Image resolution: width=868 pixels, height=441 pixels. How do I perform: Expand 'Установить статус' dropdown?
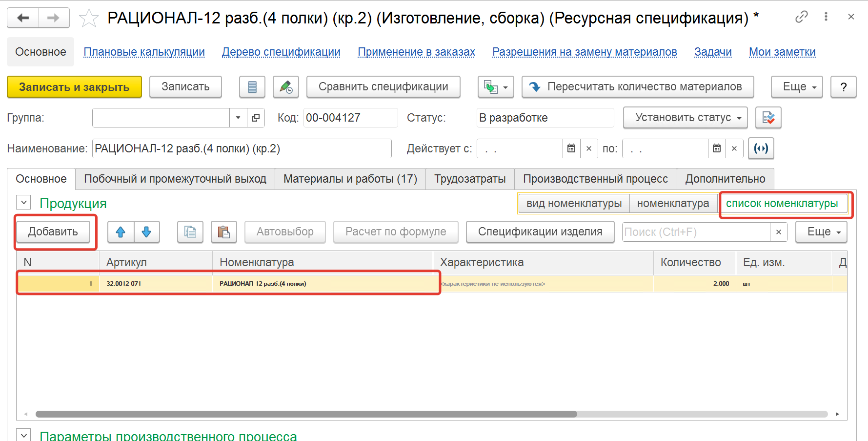(685, 118)
